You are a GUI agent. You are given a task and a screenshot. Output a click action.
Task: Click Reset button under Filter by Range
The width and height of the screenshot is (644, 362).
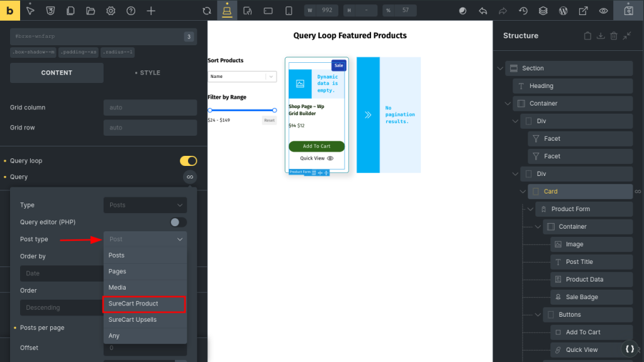269,120
